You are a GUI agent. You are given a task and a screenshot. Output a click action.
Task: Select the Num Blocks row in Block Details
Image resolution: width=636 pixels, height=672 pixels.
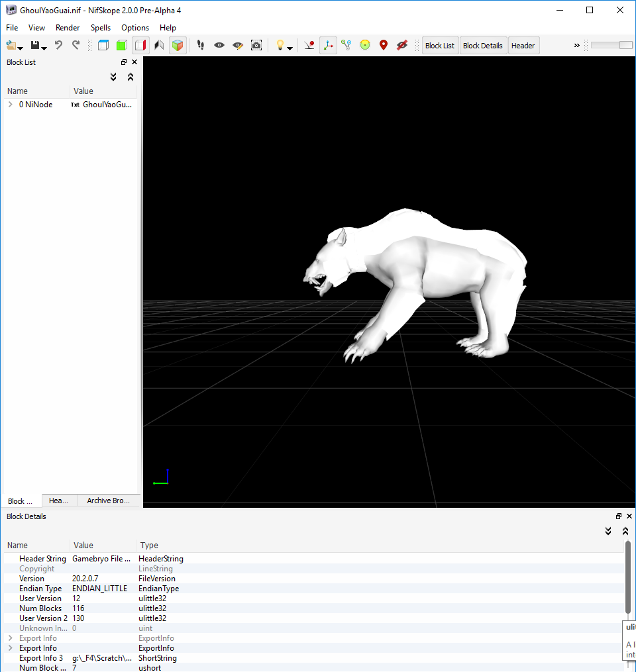[40, 608]
